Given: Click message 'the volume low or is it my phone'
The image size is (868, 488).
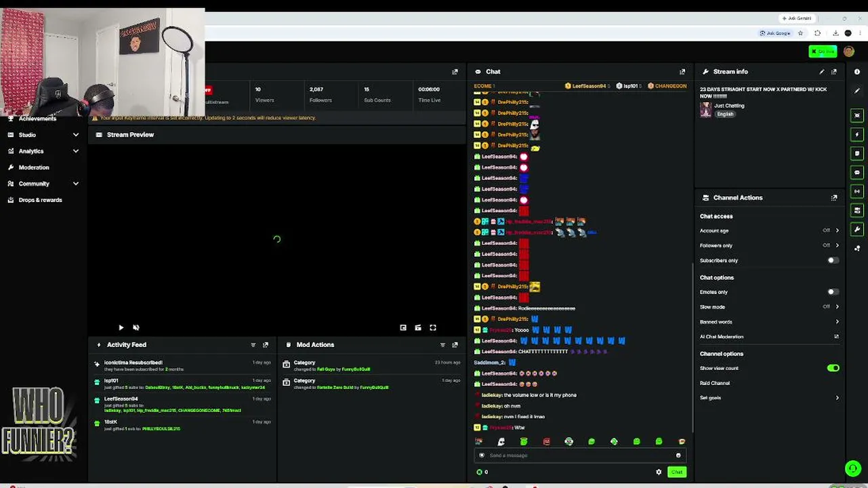Looking at the screenshot, I should click(x=539, y=395).
